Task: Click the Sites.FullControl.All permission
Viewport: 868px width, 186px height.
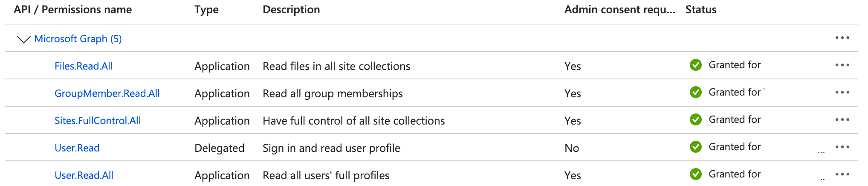Action: click(98, 121)
